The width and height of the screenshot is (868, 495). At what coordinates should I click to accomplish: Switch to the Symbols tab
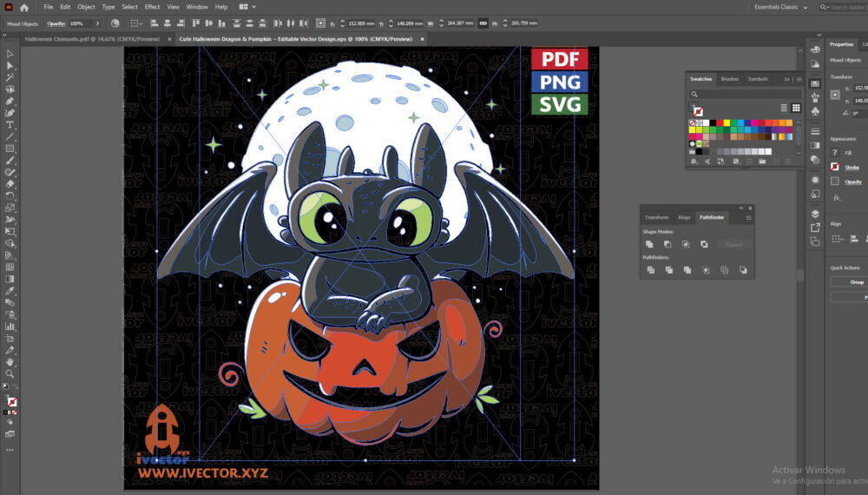(757, 79)
